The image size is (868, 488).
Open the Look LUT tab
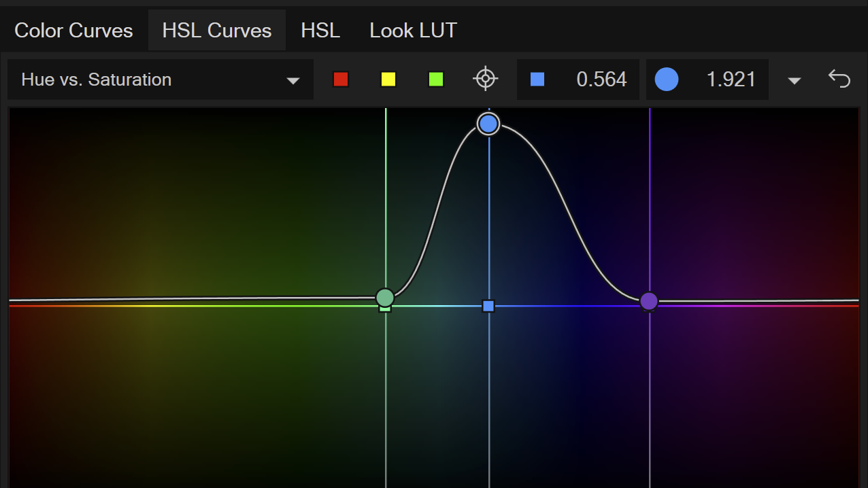[412, 30]
